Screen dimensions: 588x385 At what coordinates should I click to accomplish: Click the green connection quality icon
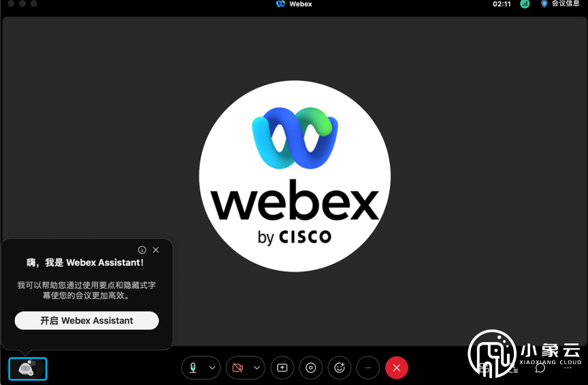(x=525, y=4)
